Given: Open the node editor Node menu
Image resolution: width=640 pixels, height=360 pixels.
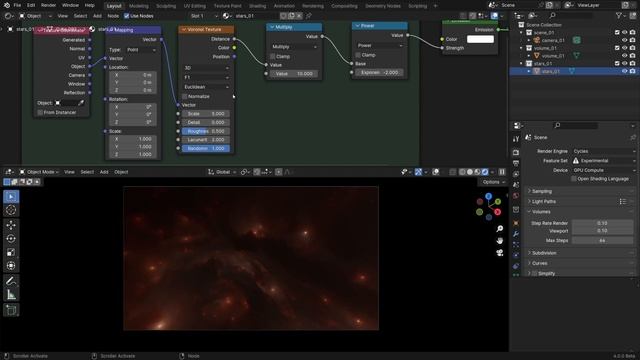Looking at the screenshot, I should pyautogui.click(x=113, y=16).
